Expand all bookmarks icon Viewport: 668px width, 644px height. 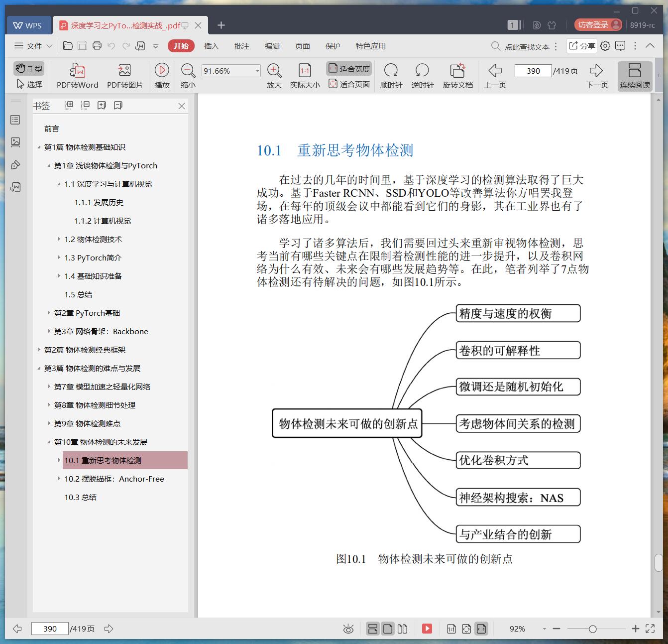click(69, 105)
